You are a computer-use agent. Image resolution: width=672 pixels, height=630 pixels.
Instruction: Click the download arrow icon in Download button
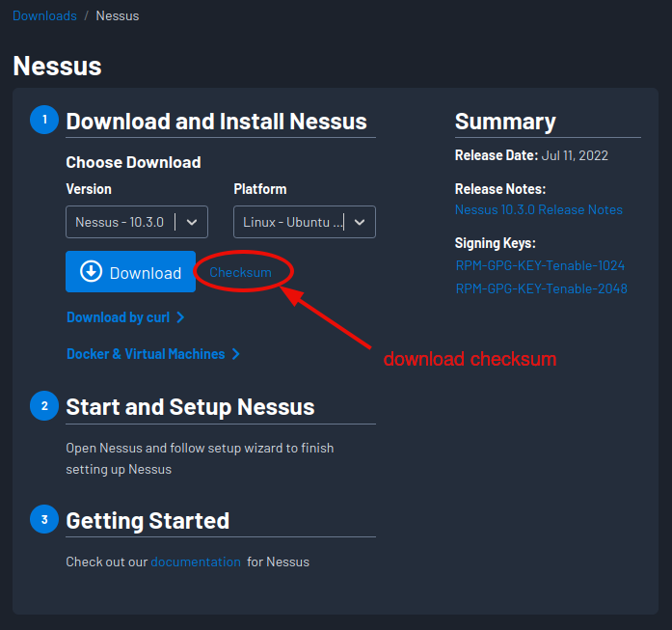coord(91,272)
